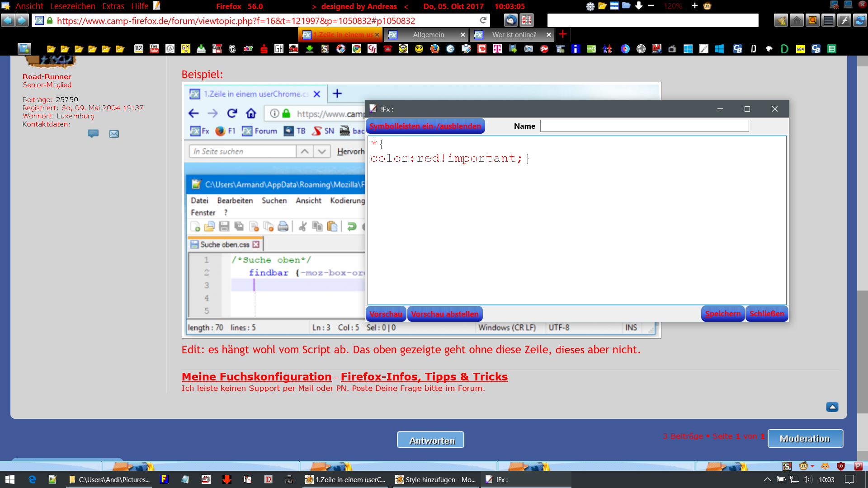Image resolution: width=868 pixels, height=488 pixels.
Task: Click the zoom-in plus next to 120%
Action: pos(694,6)
